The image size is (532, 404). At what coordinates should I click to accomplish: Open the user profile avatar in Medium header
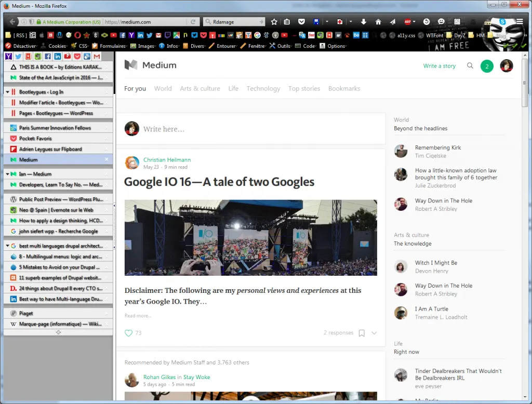pos(507,66)
